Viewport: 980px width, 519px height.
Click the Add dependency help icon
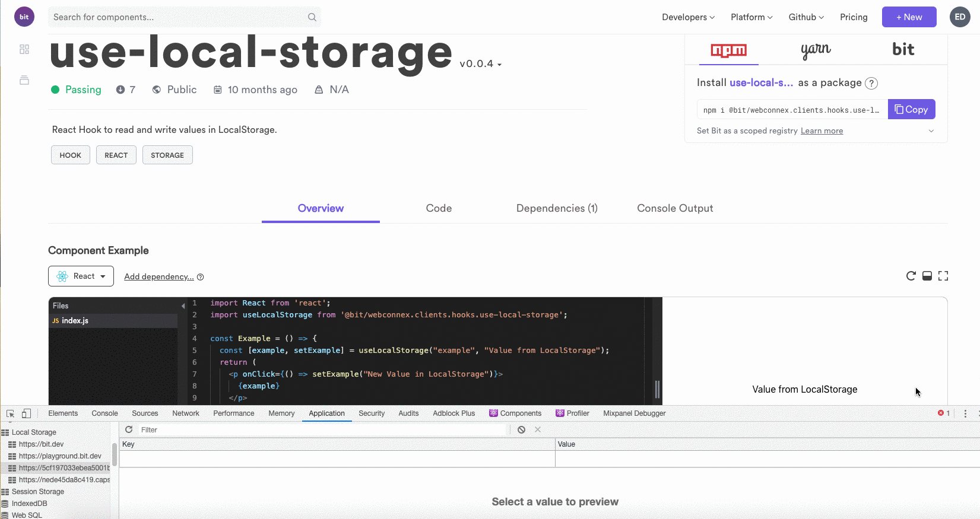coord(200,277)
